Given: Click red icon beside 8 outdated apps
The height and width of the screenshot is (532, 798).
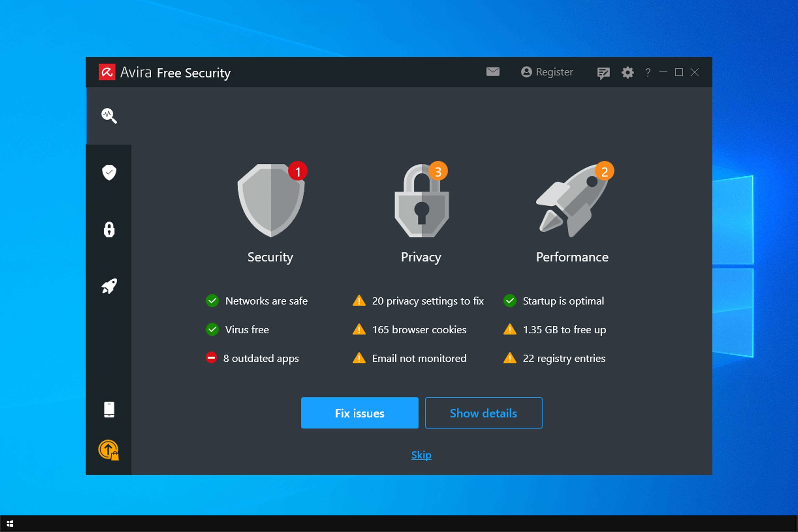Looking at the screenshot, I should click(212, 357).
